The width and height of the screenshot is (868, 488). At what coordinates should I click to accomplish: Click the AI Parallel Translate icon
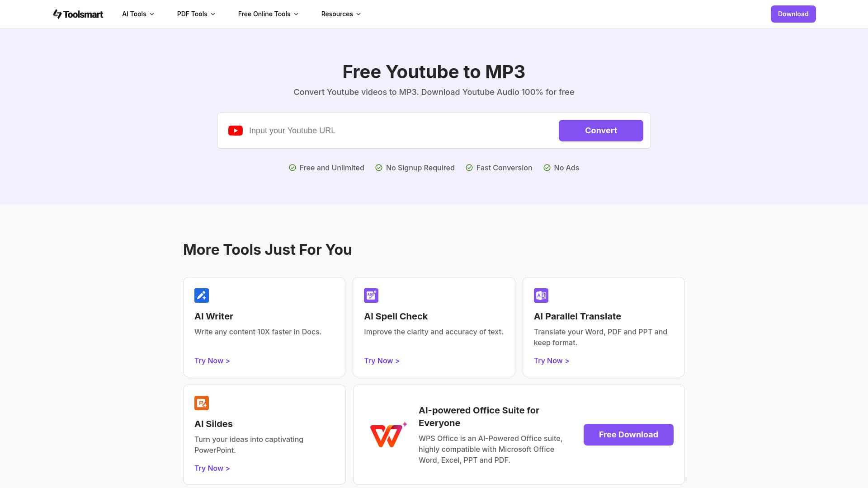pyautogui.click(x=541, y=296)
